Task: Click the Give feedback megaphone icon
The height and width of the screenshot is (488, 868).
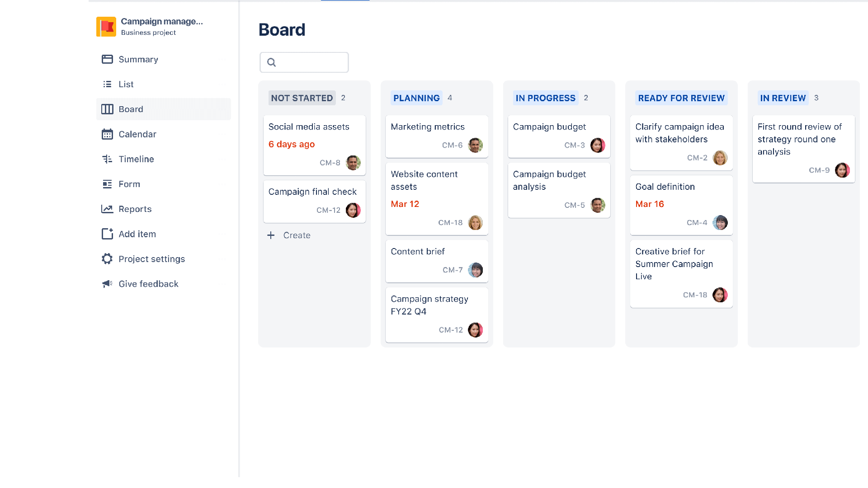Action: 107,284
